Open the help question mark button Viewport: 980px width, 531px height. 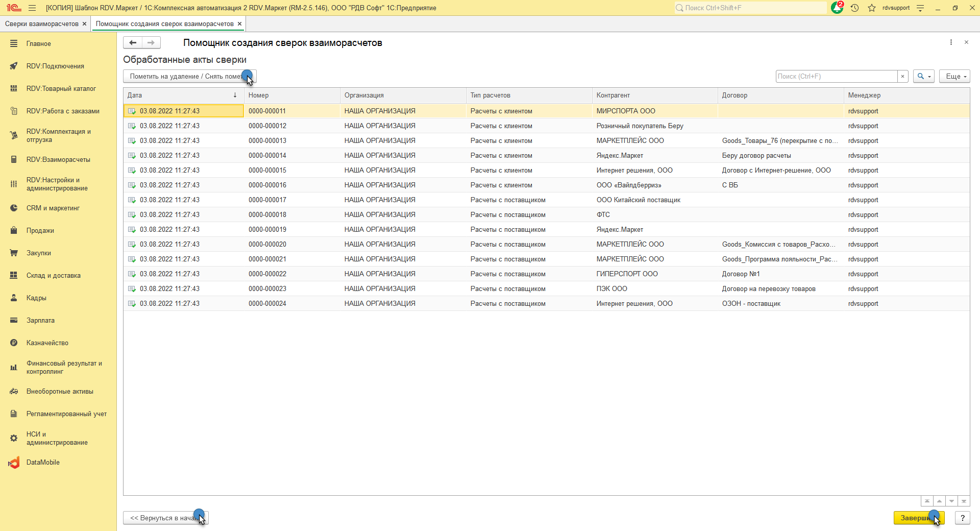[962, 518]
